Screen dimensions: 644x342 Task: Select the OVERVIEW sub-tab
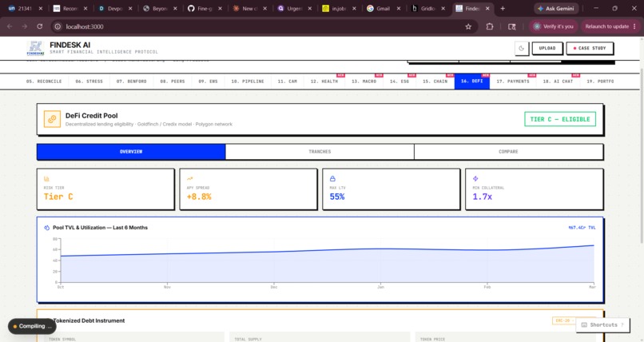pyautogui.click(x=131, y=152)
